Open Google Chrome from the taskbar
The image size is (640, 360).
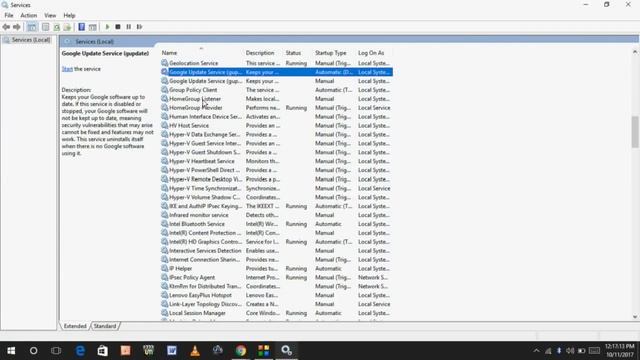click(x=241, y=351)
